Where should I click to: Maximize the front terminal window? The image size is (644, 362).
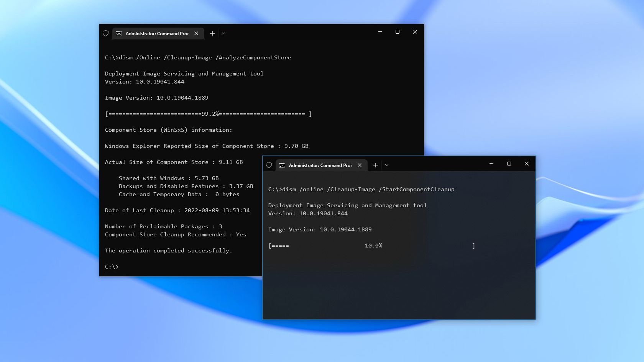pyautogui.click(x=509, y=164)
